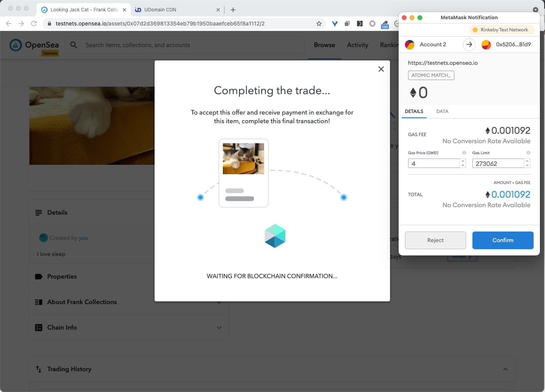The height and width of the screenshot is (392, 545).
Task: Click the Account 2 avatar icon
Action: click(x=410, y=45)
